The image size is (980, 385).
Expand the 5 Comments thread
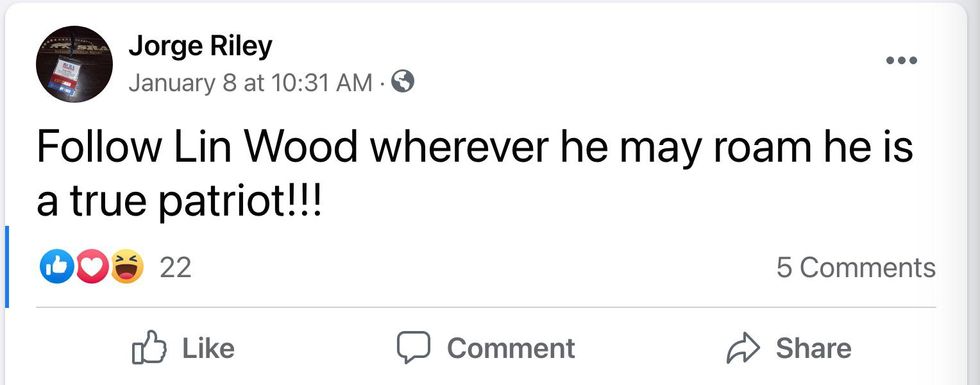coord(856,268)
